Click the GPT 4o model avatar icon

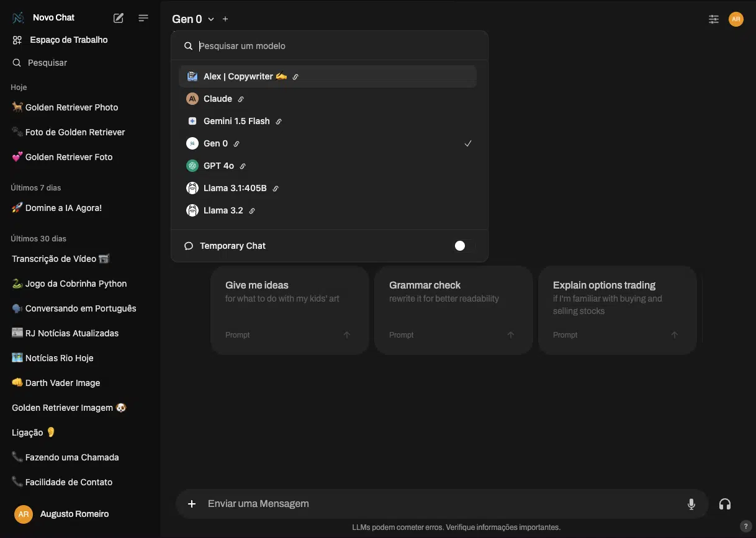pos(192,166)
